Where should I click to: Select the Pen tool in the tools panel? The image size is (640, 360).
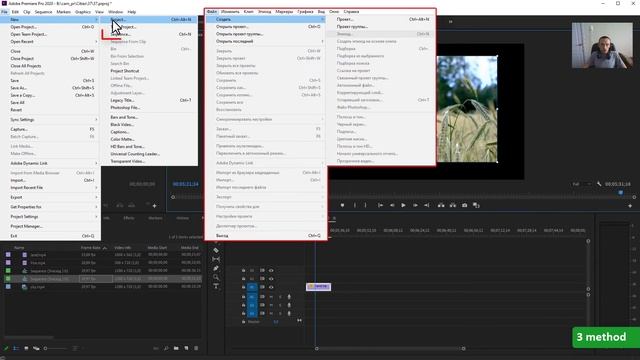pyautogui.click(x=216, y=268)
